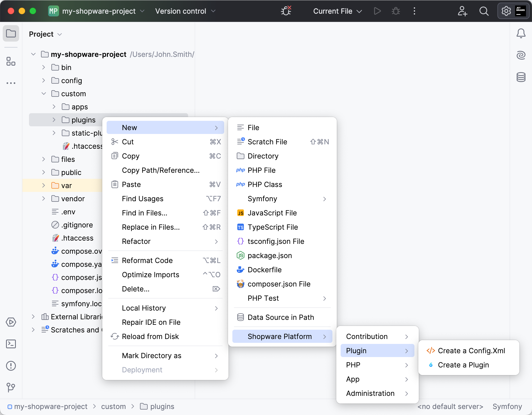
Task: Open Search Everywhere
Action: 484,11
